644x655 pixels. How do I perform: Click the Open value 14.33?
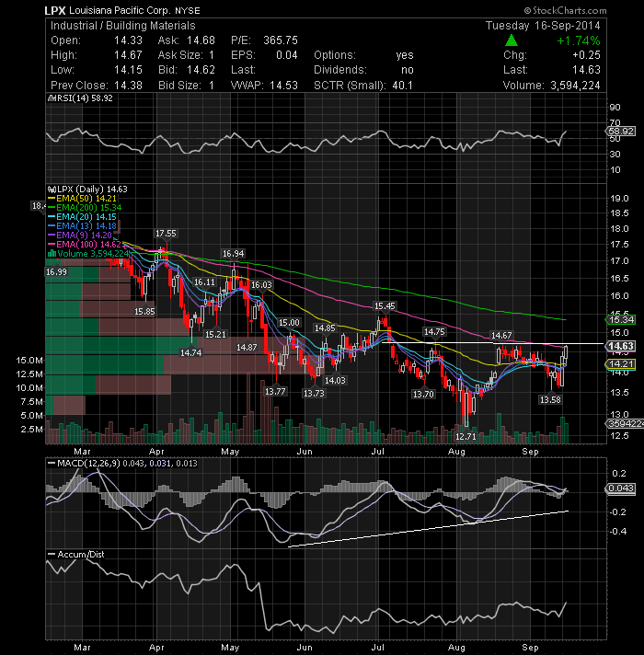point(128,40)
